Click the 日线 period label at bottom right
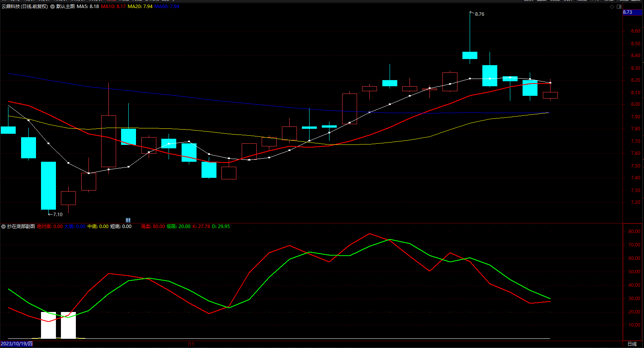The height and width of the screenshot is (348, 644). 632,344
